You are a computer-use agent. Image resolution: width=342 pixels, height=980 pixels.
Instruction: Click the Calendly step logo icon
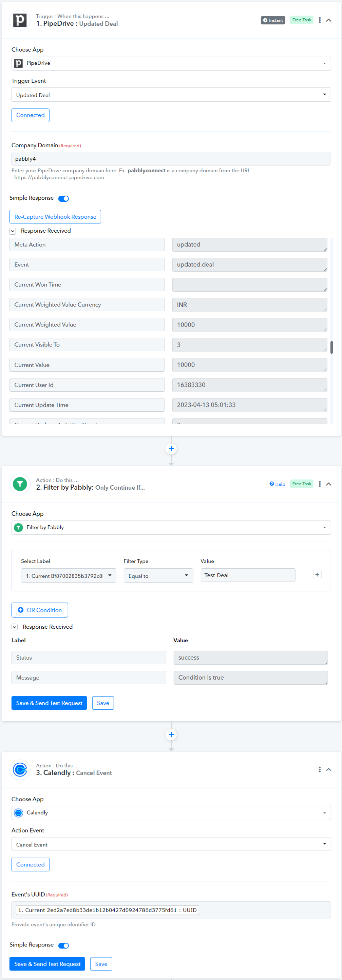coord(20,770)
